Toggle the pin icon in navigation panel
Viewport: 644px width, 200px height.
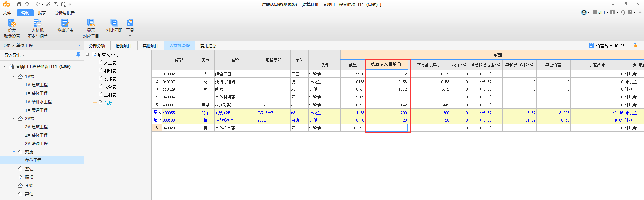click(x=78, y=55)
